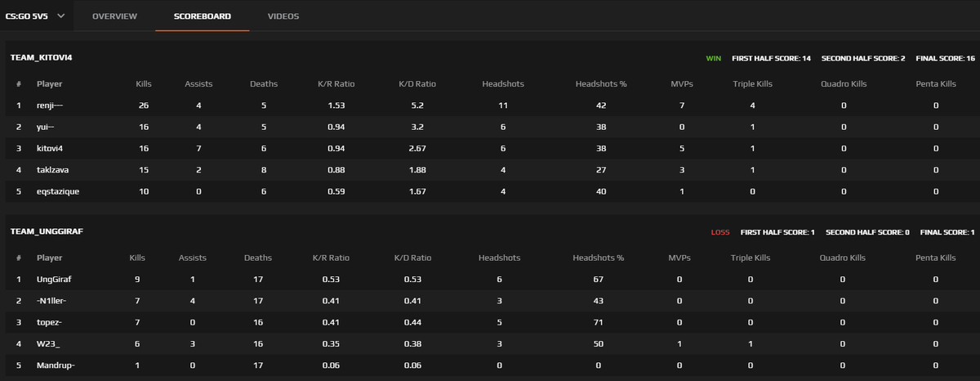Click topez- headshots % value 71
Image resolution: width=980 pixels, height=381 pixels.
point(599,321)
